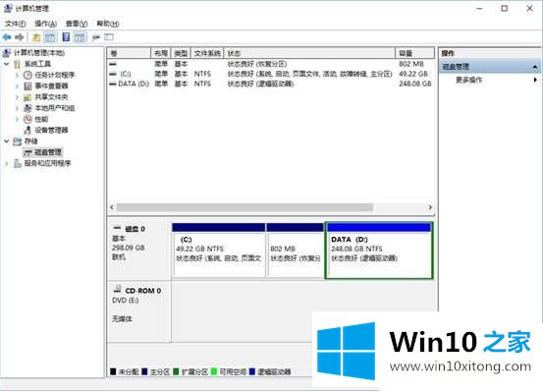Select the (C:) 49.22 GB NTFS partition block
543x392 pixels.
tap(219, 251)
